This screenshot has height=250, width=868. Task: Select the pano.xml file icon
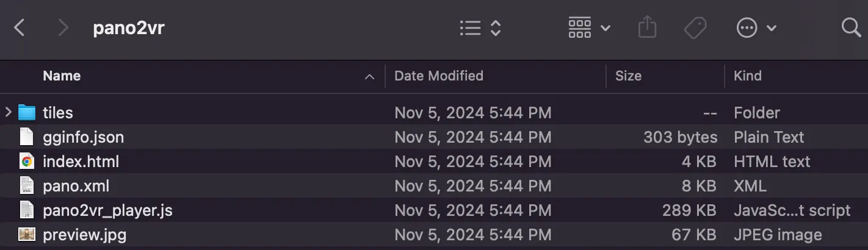coord(27,186)
